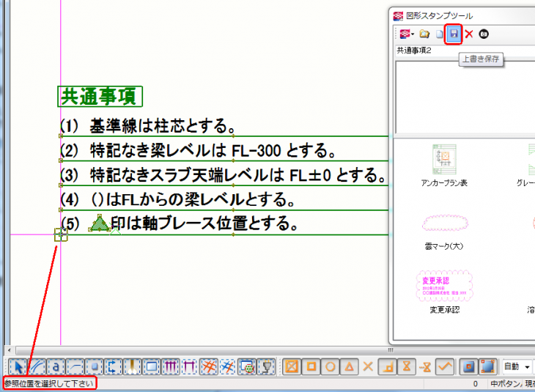The image size is (535, 392).
Task: Toggle the orange hash grid icon
Action: pyautogui.click(x=208, y=367)
